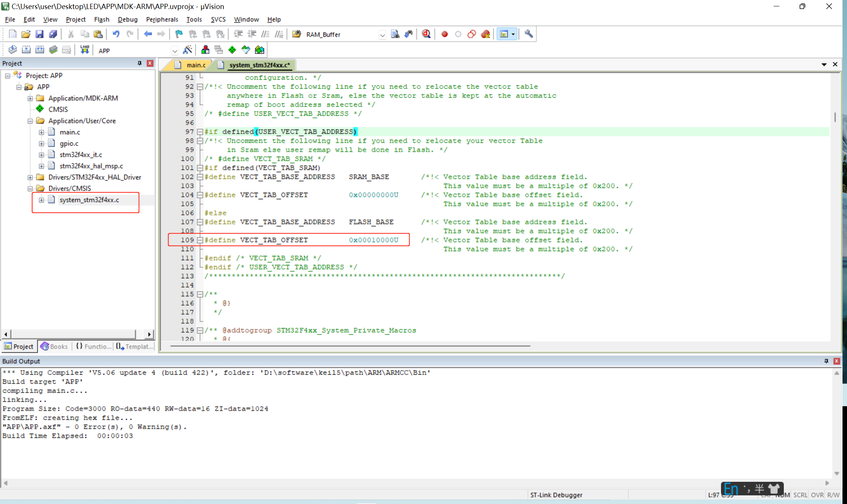The image size is (847, 504).
Task: Start a debug session with the debug icon
Action: tap(426, 34)
